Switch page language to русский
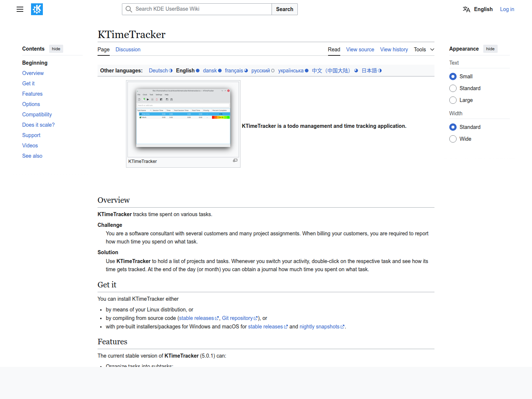532x399 pixels. click(260, 71)
